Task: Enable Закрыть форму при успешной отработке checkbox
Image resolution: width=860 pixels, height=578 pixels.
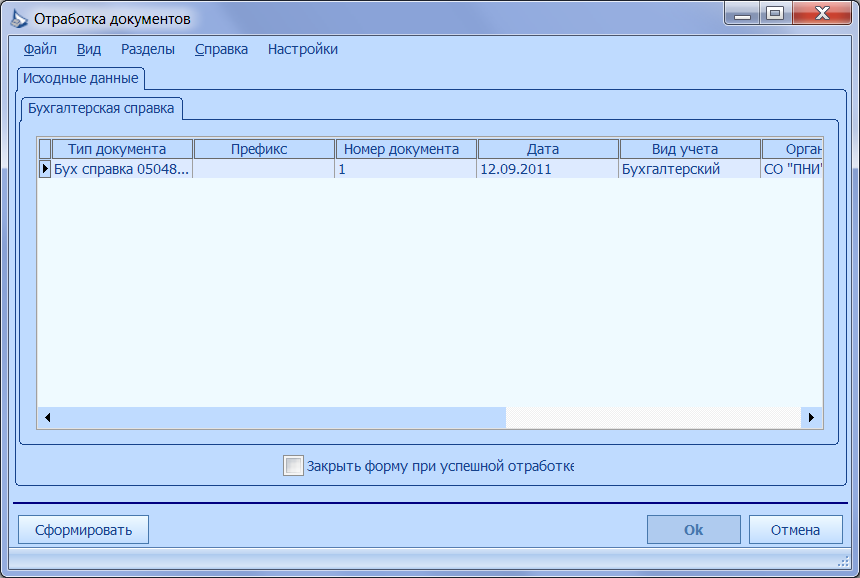Action: pyautogui.click(x=293, y=466)
